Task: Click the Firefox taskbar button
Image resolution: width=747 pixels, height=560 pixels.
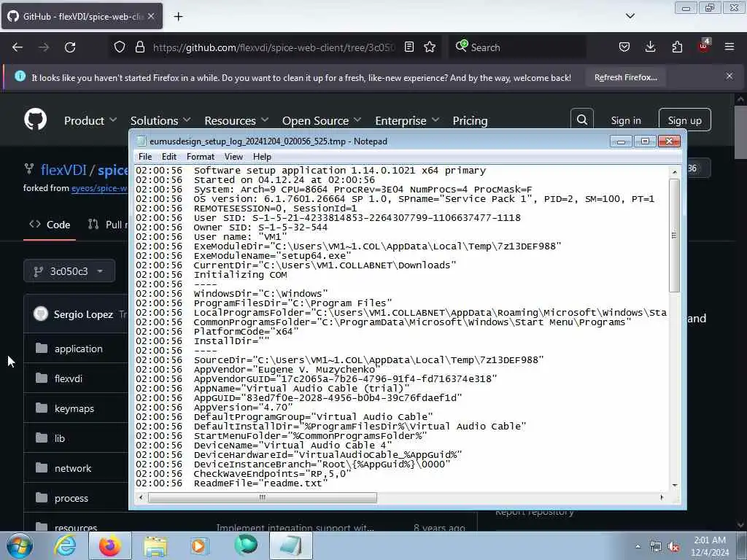Action: point(109,546)
